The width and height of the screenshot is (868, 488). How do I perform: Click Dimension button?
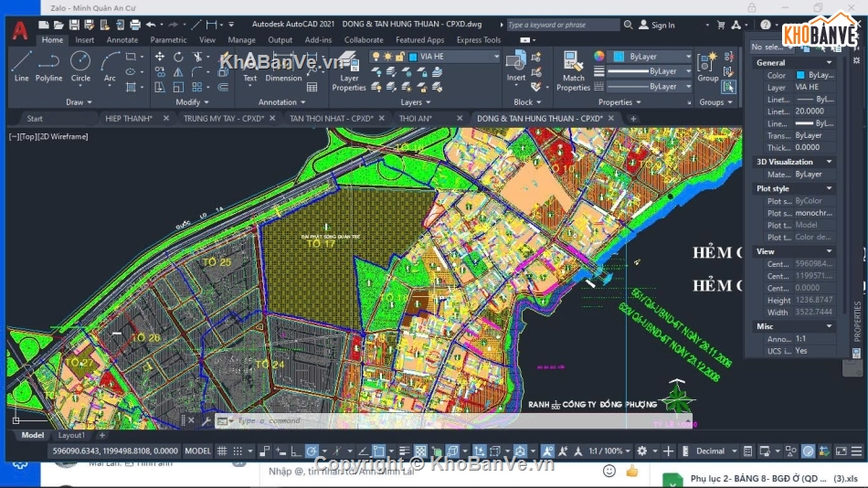pyautogui.click(x=283, y=67)
